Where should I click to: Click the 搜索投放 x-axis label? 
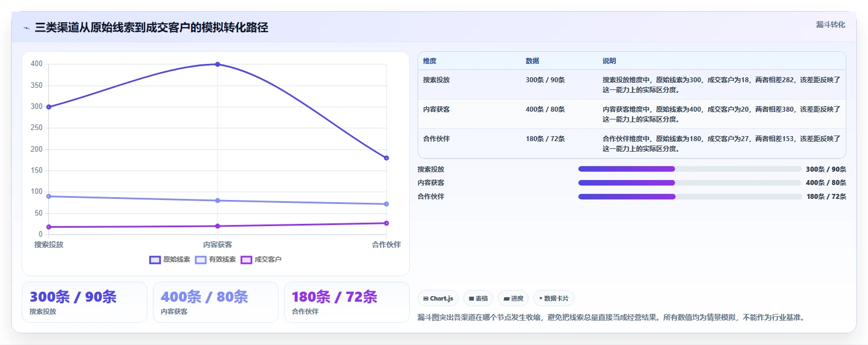point(49,244)
